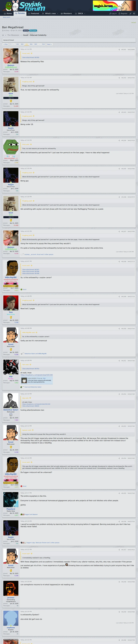
Task: Share post #6,047 via share icon
Action: click(x=119, y=232)
